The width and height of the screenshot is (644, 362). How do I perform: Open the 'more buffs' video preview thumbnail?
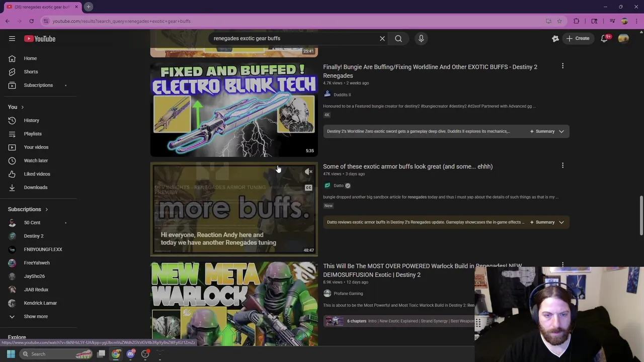[x=234, y=209]
